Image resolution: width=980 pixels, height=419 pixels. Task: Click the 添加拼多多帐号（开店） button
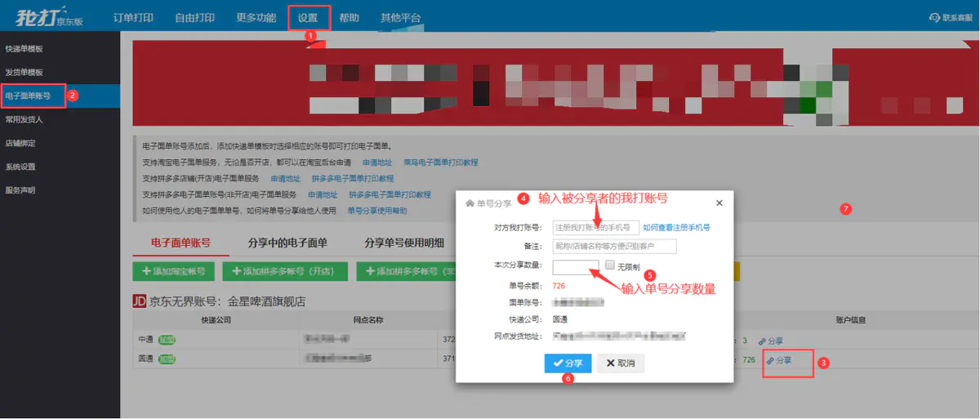285,271
